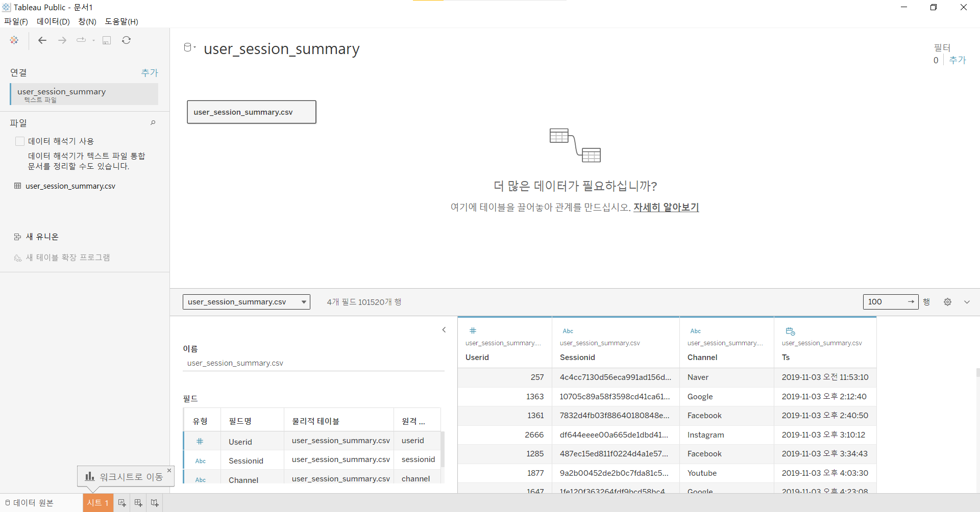Viewport: 980px width, 512px height.
Task: Open the 자세히 알아보기 link
Action: coord(666,208)
